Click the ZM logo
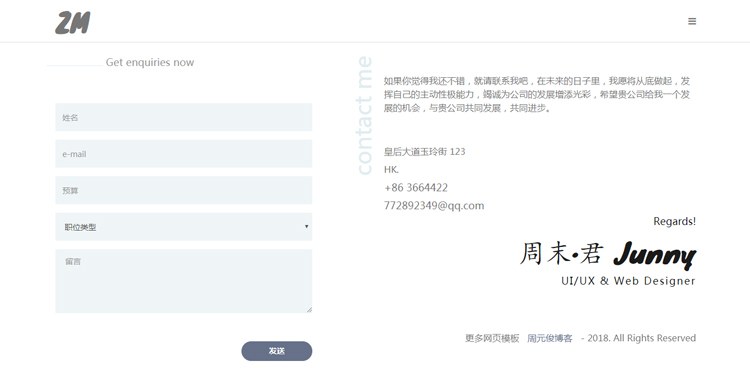This screenshot has width=750, height=368. click(73, 23)
